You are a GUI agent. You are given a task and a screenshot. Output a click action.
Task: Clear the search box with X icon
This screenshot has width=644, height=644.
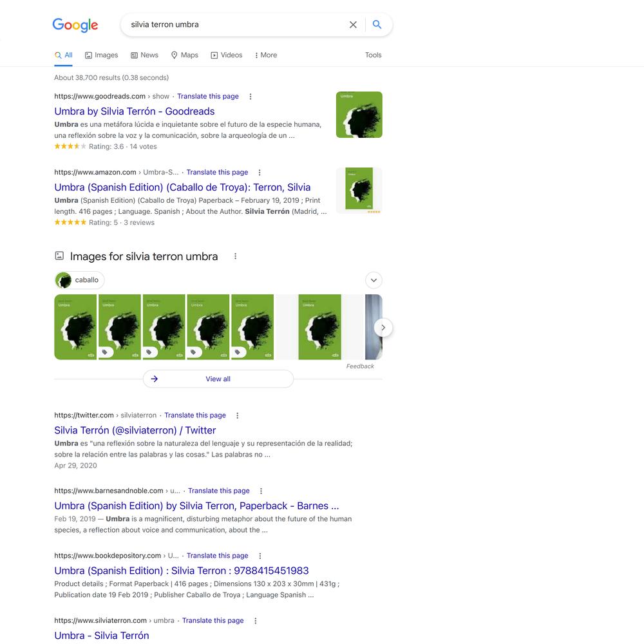coord(353,24)
